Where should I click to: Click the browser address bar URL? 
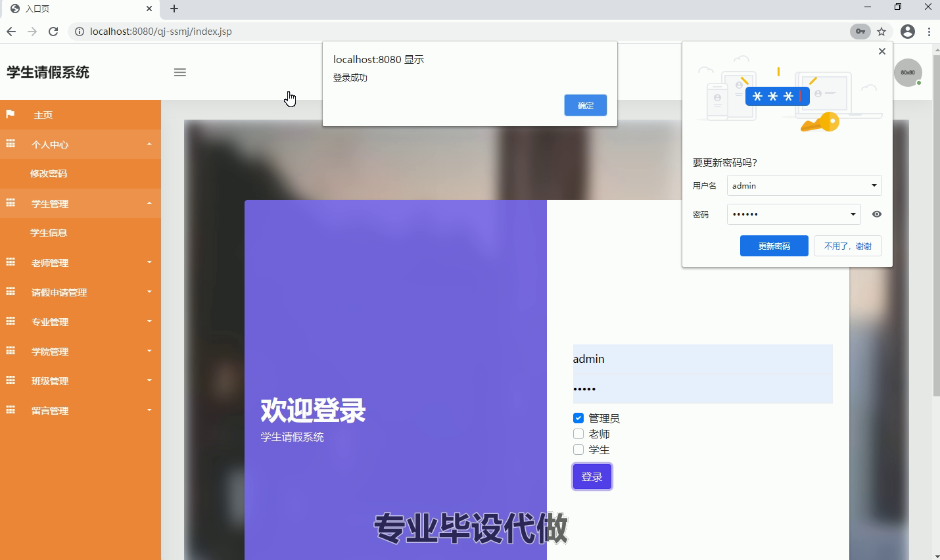pyautogui.click(x=161, y=32)
